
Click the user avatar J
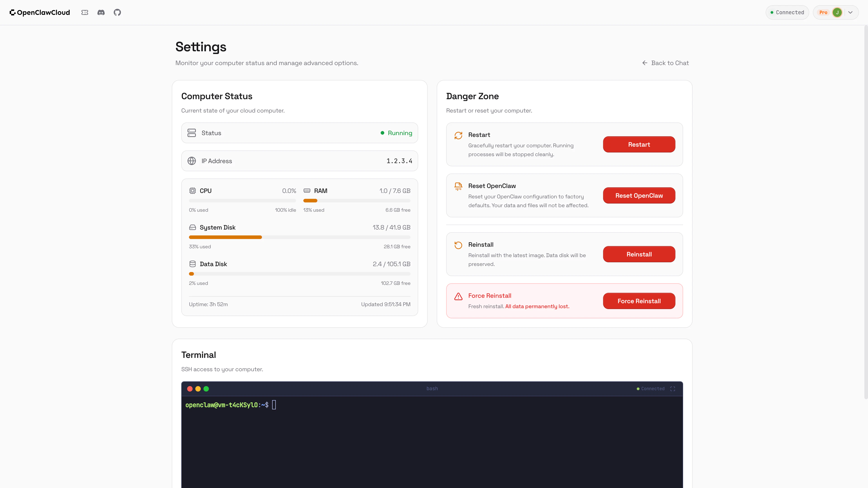pyautogui.click(x=837, y=12)
